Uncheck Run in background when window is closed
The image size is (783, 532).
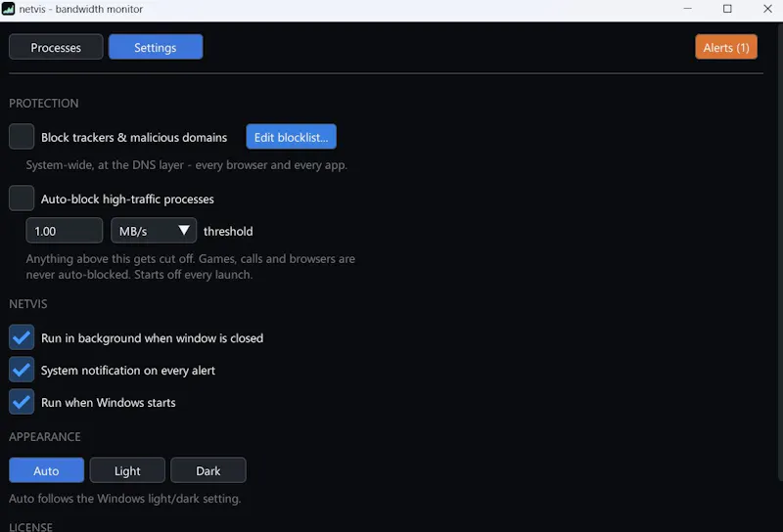pyautogui.click(x=22, y=337)
